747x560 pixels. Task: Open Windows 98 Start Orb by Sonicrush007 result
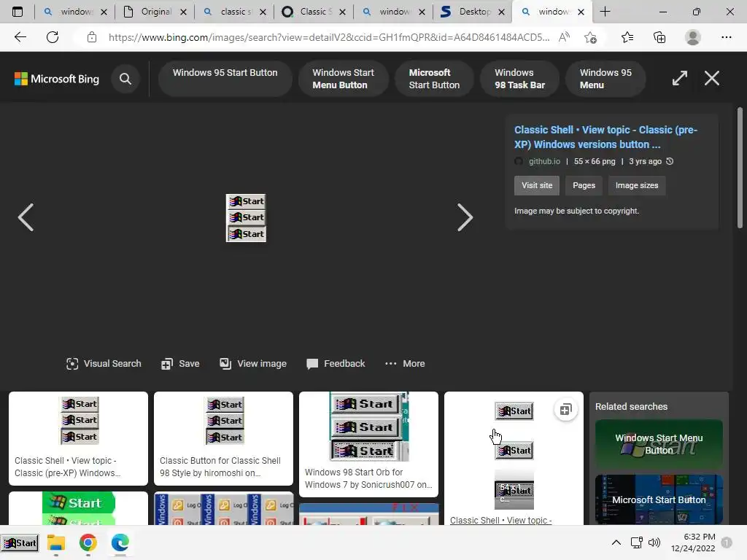368,444
